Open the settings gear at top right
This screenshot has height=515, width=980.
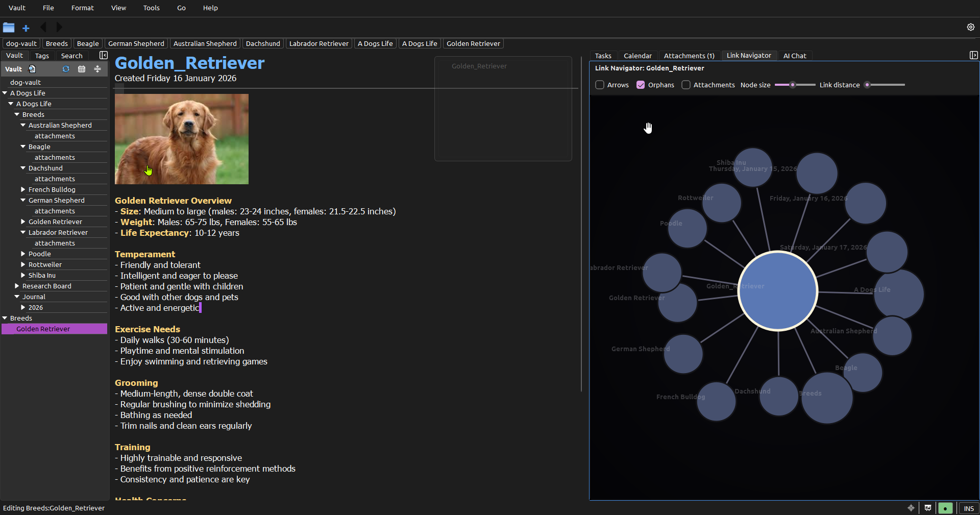[x=971, y=27]
